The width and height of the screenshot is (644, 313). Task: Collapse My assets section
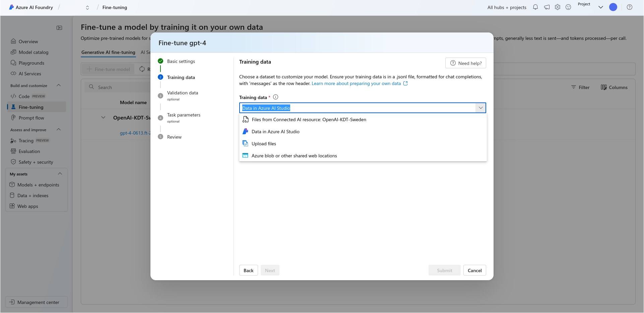coord(60,174)
